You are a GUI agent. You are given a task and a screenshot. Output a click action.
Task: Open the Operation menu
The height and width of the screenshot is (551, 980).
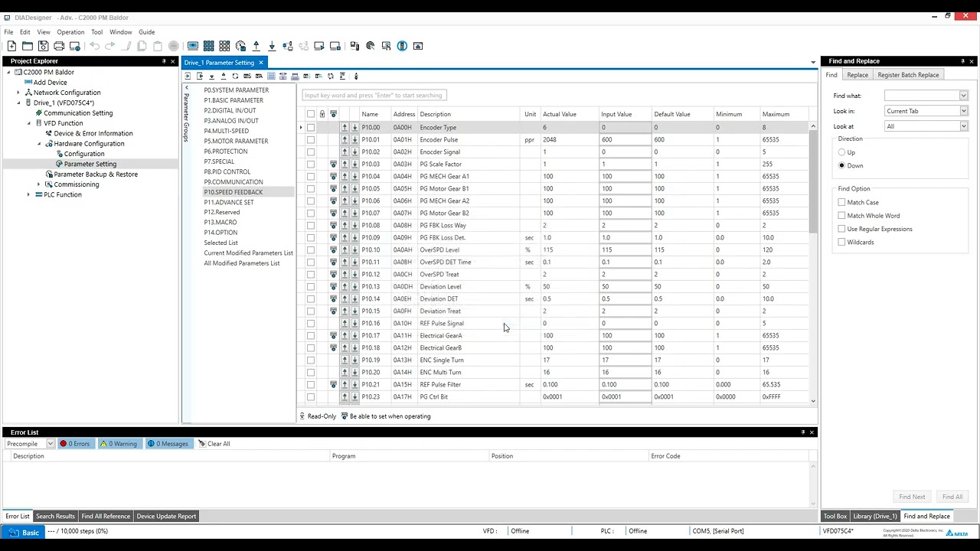(x=70, y=32)
